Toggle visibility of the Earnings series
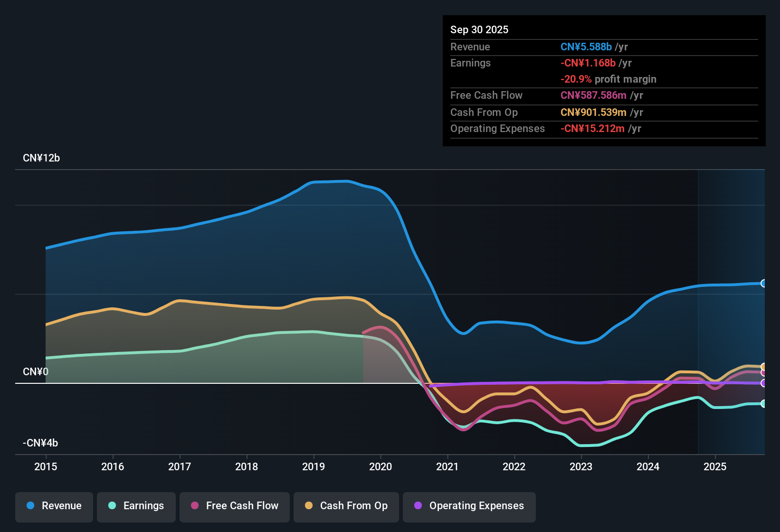 coord(136,506)
